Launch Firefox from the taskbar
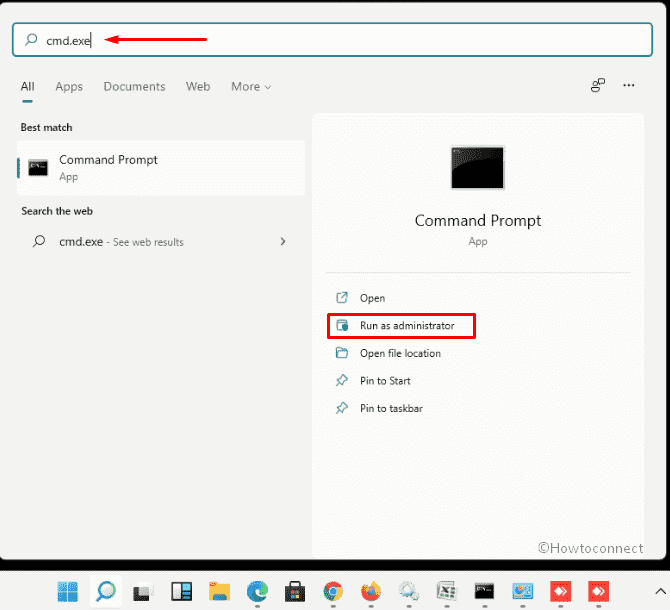670x610 pixels. (x=371, y=592)
